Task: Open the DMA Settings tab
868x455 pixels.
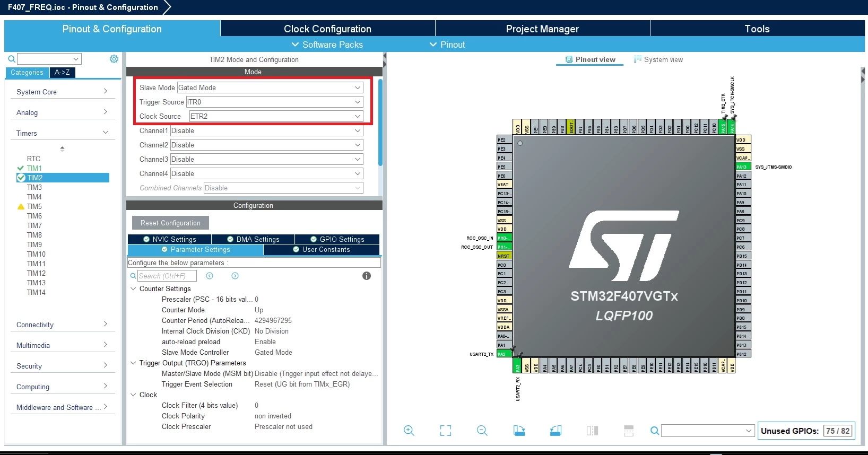Action: click(x=253, y=239)
